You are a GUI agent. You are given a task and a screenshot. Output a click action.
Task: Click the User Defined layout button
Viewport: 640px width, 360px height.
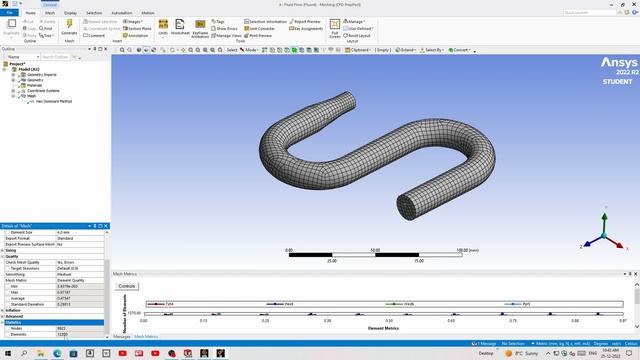[x=358, y=29]
